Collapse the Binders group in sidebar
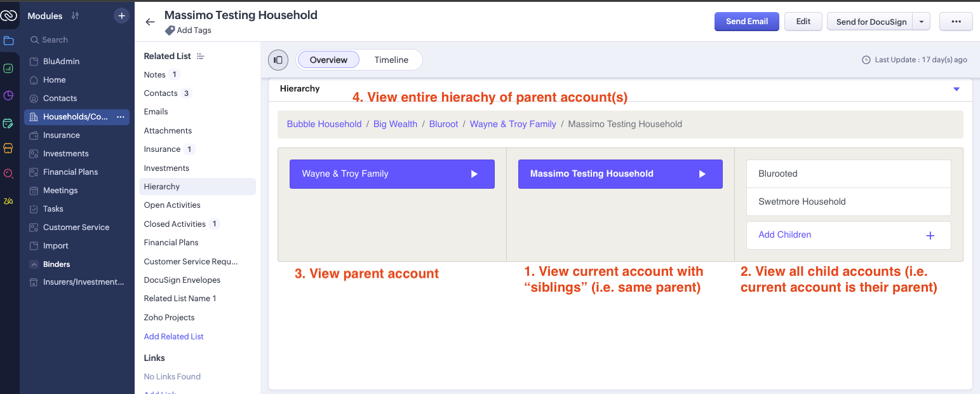Image resolution: width=980 pixels, height=394 pixels. coord(34,264)
